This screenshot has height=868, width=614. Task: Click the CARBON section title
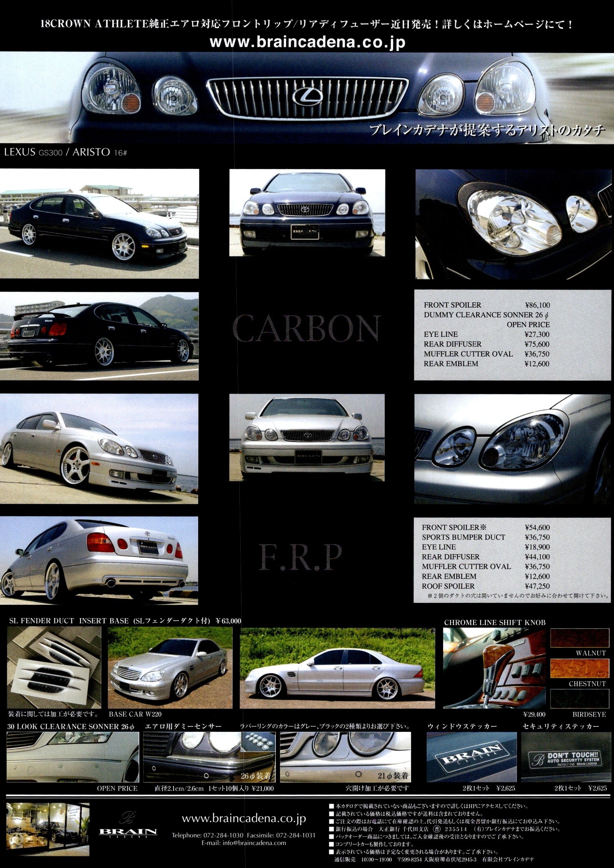(307, 328)
